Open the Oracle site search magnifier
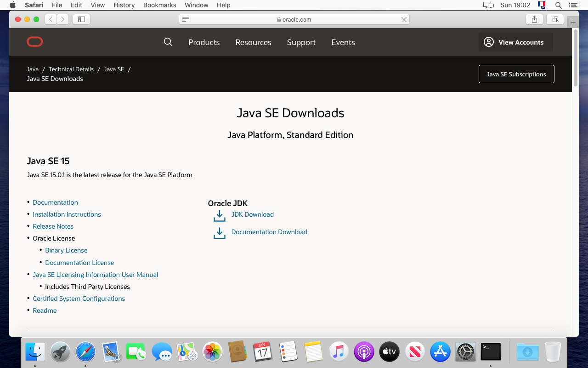The height and width of the screenshot is (368, 588). (168, 42)
